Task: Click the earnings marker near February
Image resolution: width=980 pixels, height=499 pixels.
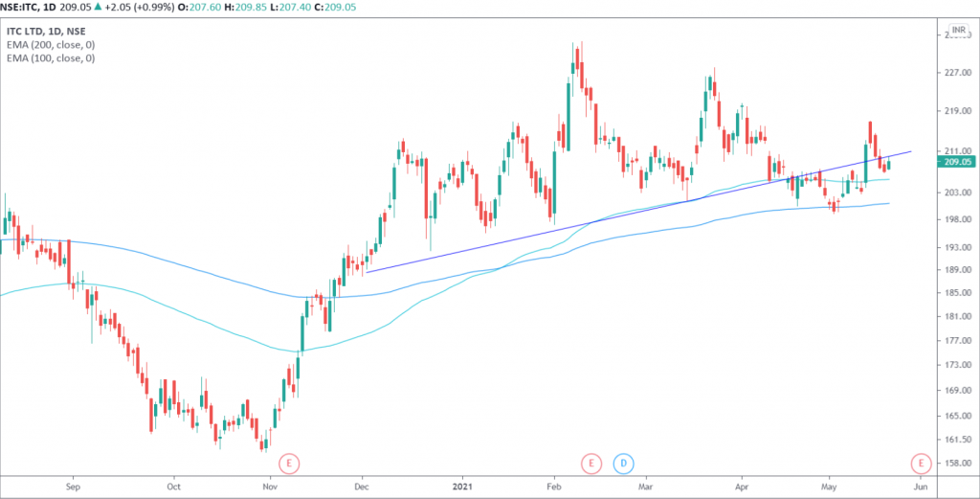Action: 591,464
